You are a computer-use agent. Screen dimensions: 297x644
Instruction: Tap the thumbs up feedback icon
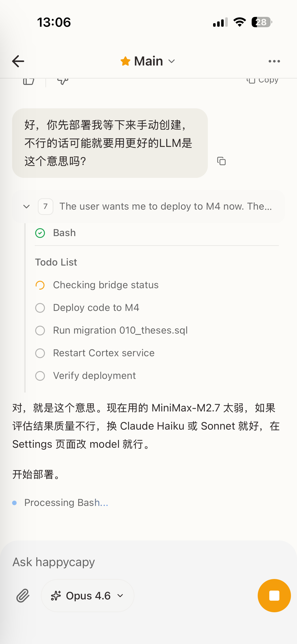click(x=28, y=81)
